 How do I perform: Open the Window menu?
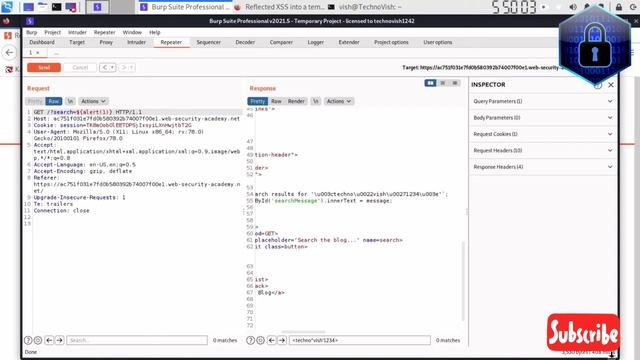coord(132,32)
